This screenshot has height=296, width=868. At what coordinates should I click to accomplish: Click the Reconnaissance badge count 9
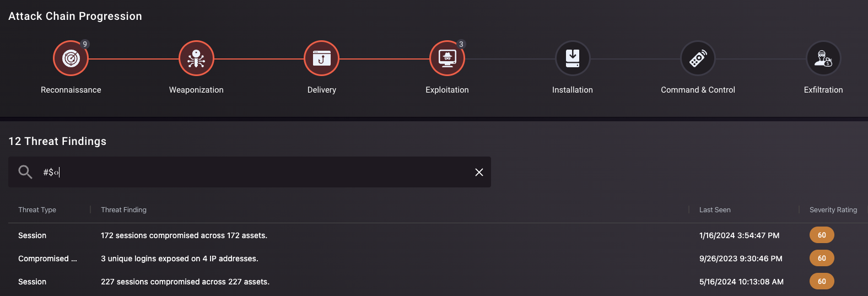[x=85, y=44]
